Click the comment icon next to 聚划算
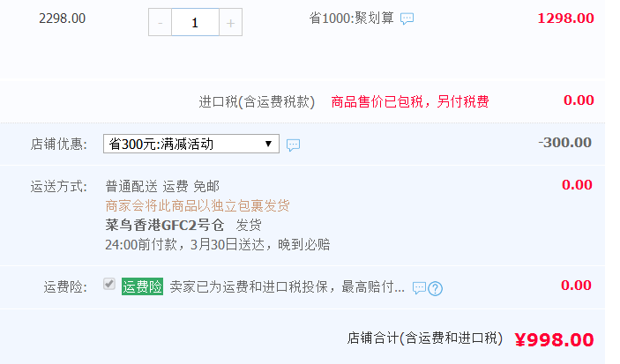 click(407, 19)
